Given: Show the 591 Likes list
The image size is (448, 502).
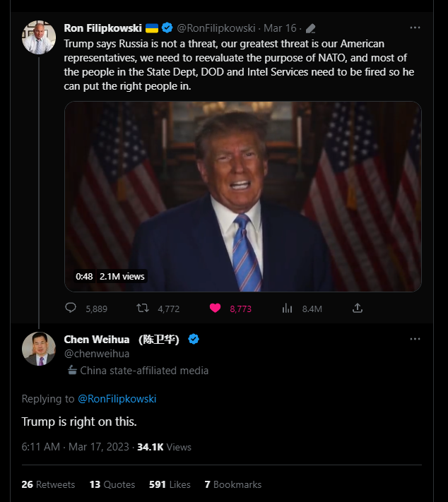Looking at the screenshot, I should pyautogui.click(x=170, y=484).
